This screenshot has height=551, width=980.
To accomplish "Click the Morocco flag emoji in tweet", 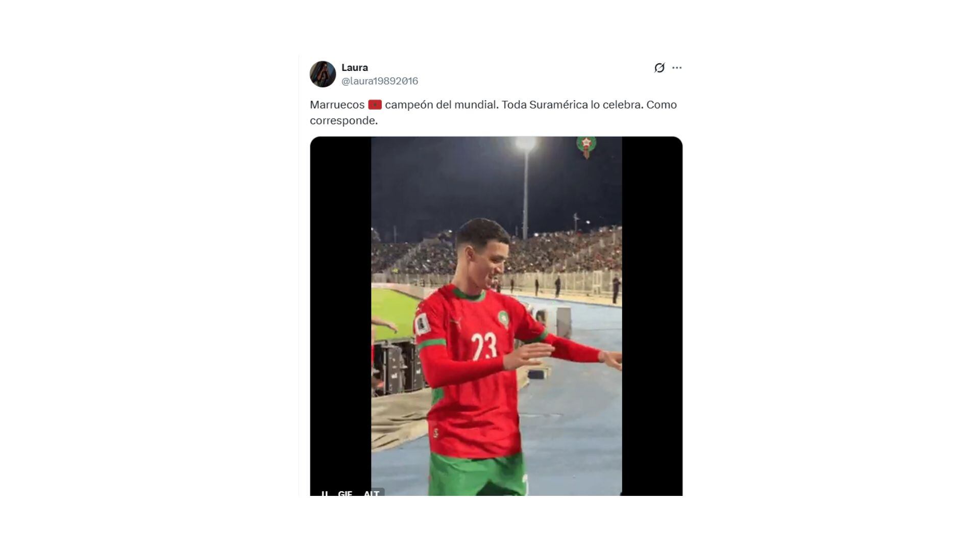I will 375,105.
